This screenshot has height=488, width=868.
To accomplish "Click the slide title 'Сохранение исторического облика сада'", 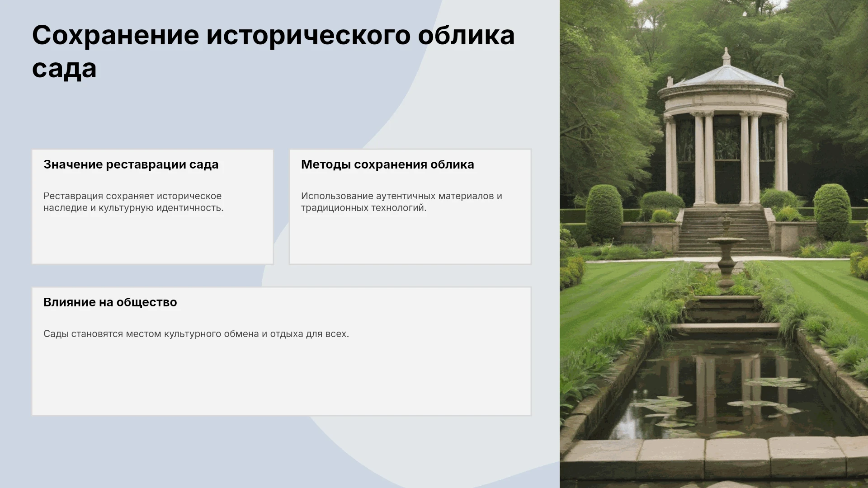I will pyautogui.click(x=273, y=52).
